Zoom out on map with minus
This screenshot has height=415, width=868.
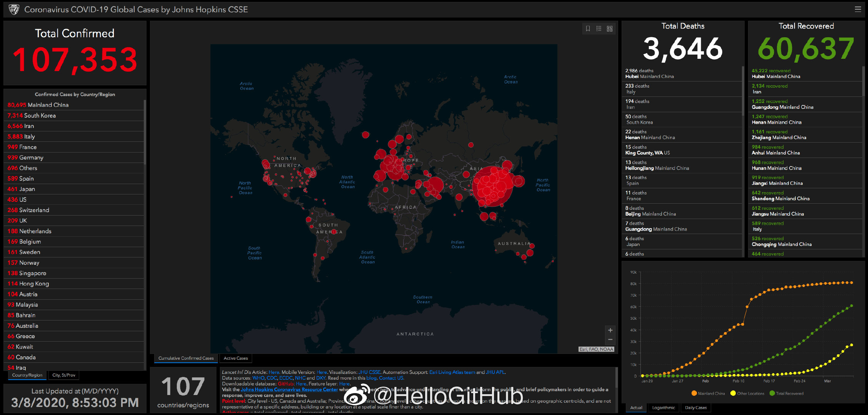(610, 340)
